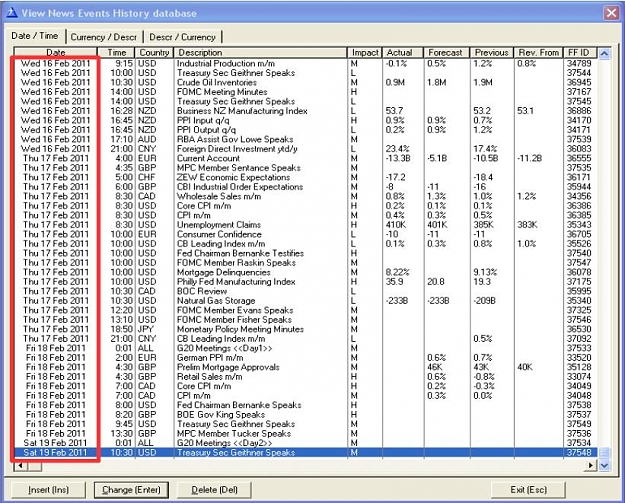This screenshot has height=503, width=625.
Task: Select the Descr / Currency tab
Action: [182, 37]
